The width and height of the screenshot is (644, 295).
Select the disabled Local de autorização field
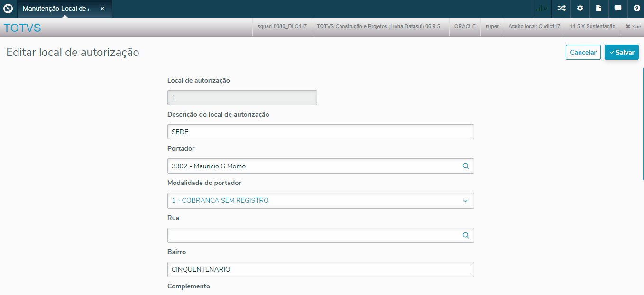point(242,98)
